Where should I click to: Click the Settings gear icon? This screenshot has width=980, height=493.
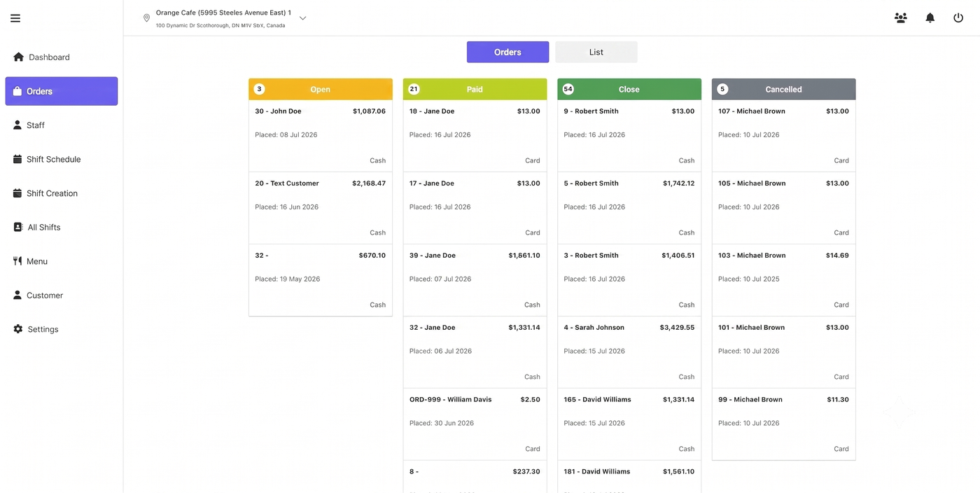coord(18,329)
